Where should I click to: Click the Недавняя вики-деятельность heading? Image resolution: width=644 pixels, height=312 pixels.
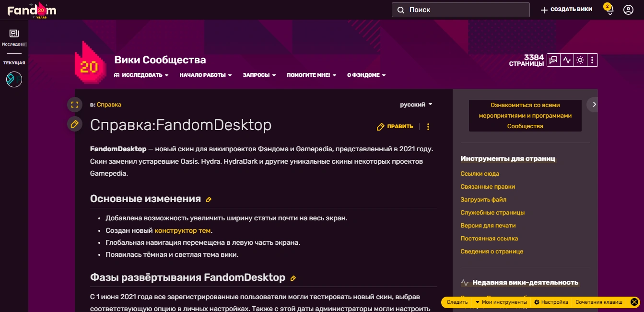[525, 282]
